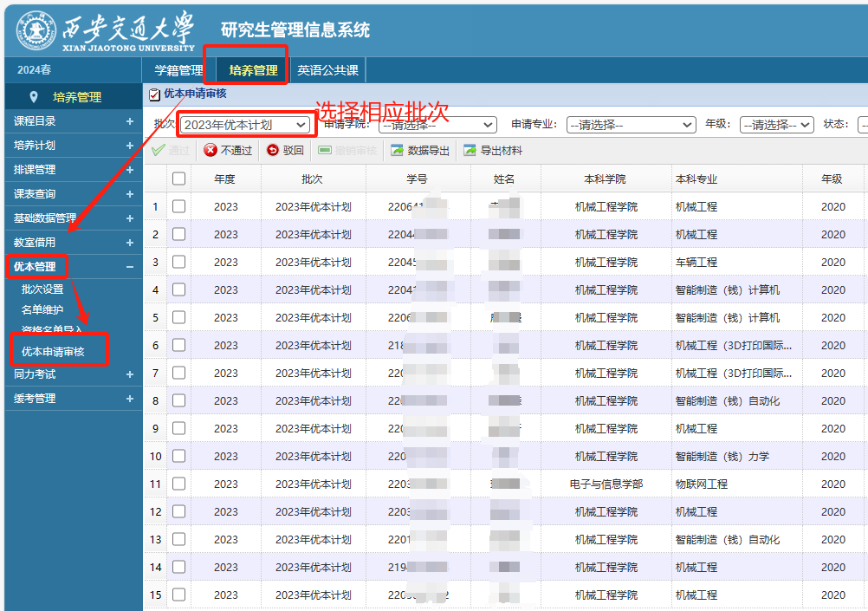Viewport: 868px width, 611px height.
Task: Check the checkbox for row 15
Action: (178, 595)
